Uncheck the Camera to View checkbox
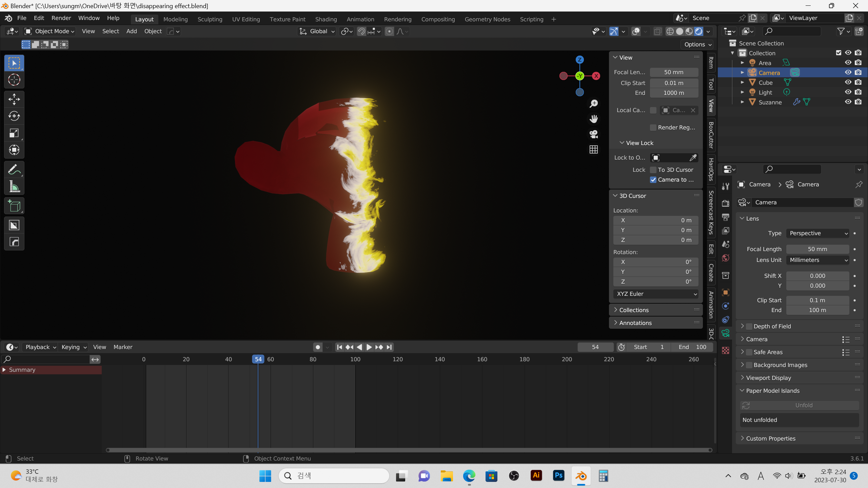 653,180
